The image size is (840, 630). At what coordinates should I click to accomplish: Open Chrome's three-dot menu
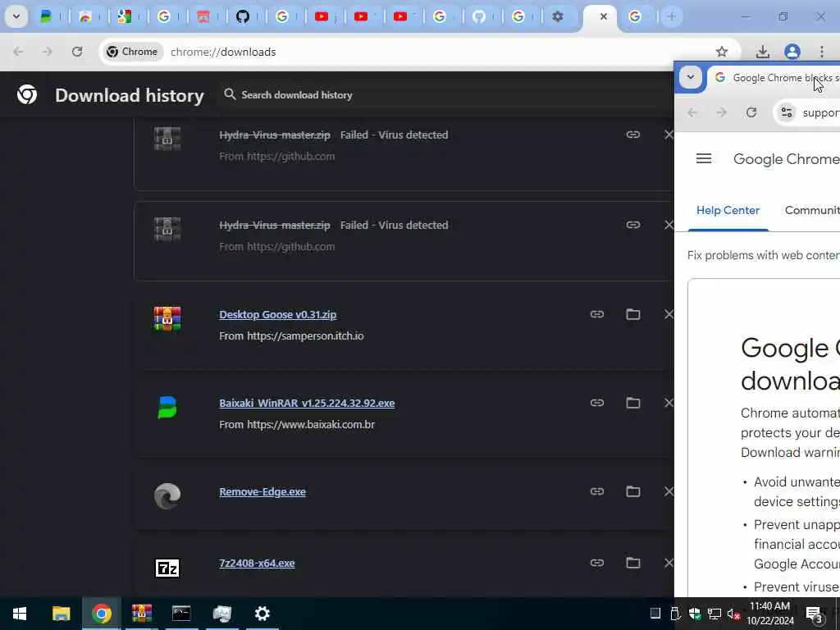coord(821,52)
